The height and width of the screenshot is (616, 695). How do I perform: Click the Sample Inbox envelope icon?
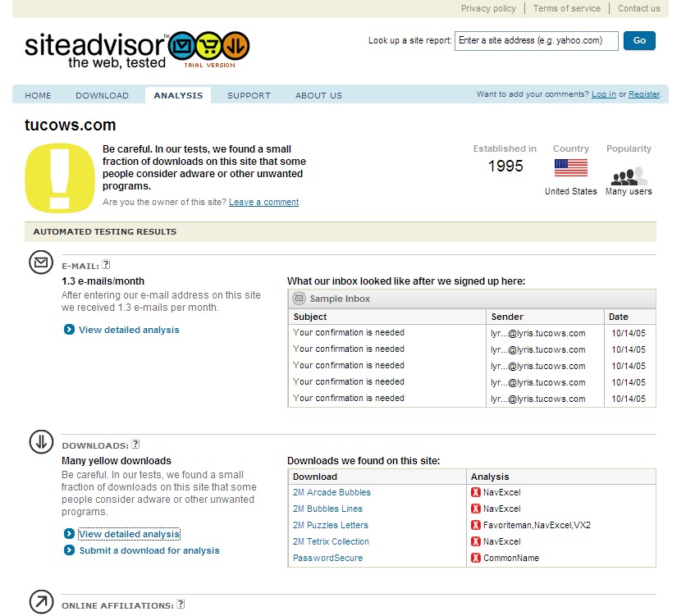point(299,299)
